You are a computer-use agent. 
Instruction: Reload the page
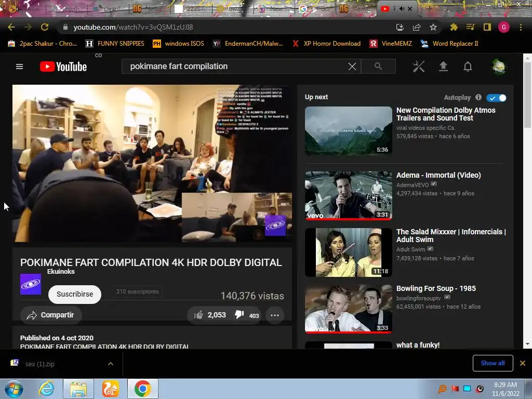click(x=45, y=27)
